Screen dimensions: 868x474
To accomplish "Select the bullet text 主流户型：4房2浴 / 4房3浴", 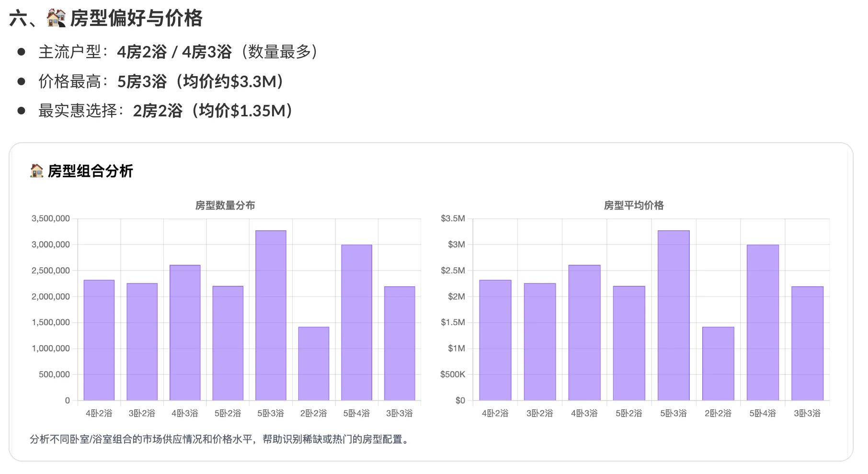I will (135, 52).
